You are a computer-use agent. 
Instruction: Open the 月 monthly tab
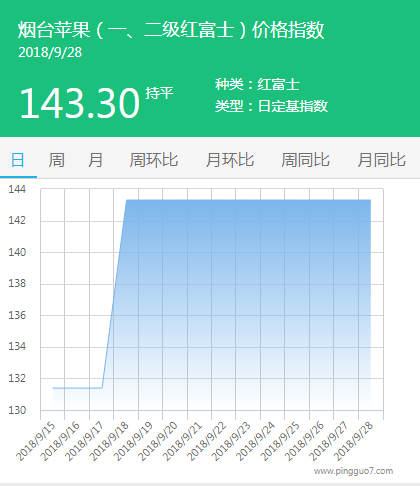(x=95, y=160)
